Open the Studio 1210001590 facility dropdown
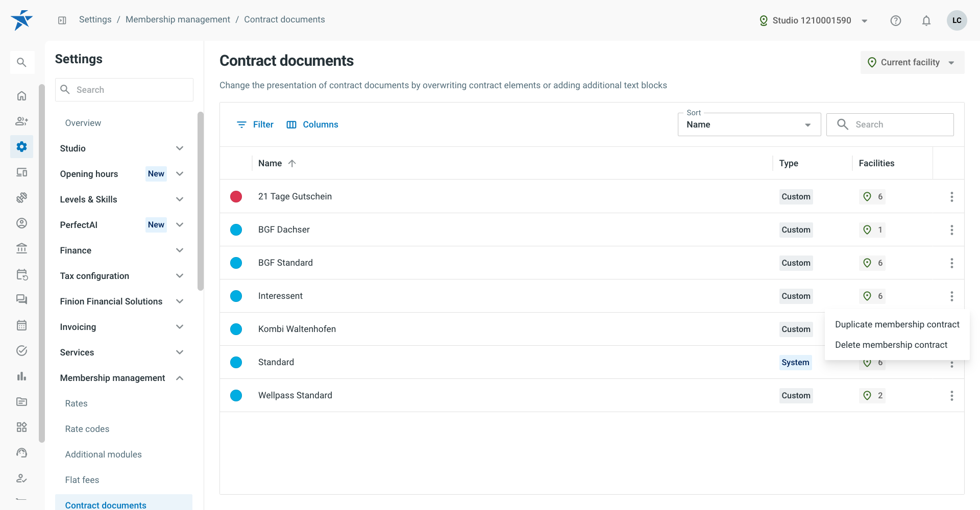The height and width of the screenshot is (510, 980). coord(814,21)
